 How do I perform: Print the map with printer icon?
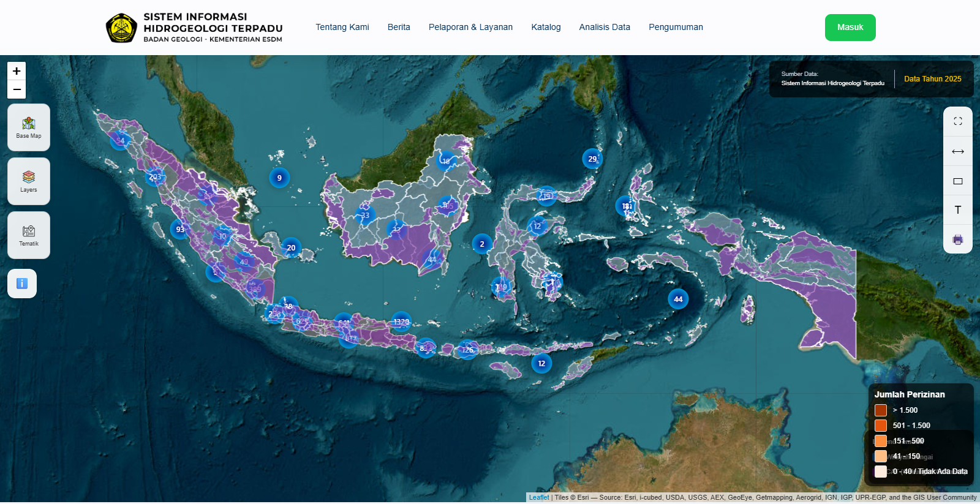pyautogui.click(x=958, y=239)
